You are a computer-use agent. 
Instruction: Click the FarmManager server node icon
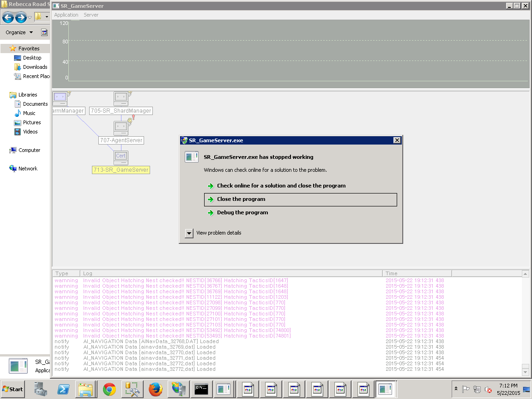pos(60,99)
